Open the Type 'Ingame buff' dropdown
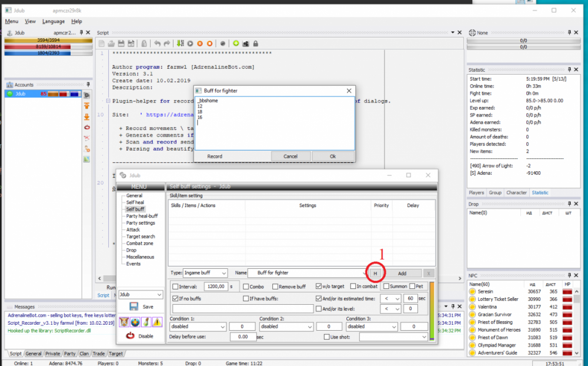Image resolution: width=588 pixels, height=366 pixels. tap(205, 273)
